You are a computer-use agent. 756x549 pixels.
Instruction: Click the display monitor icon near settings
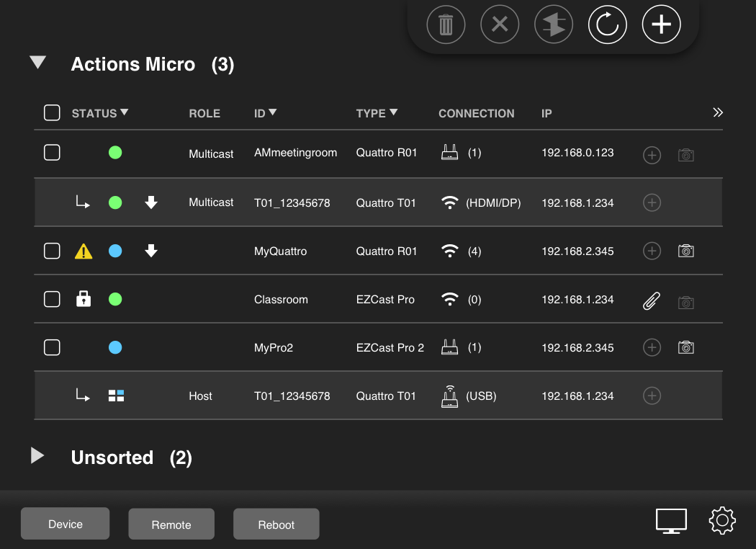(x=671, y=520)
